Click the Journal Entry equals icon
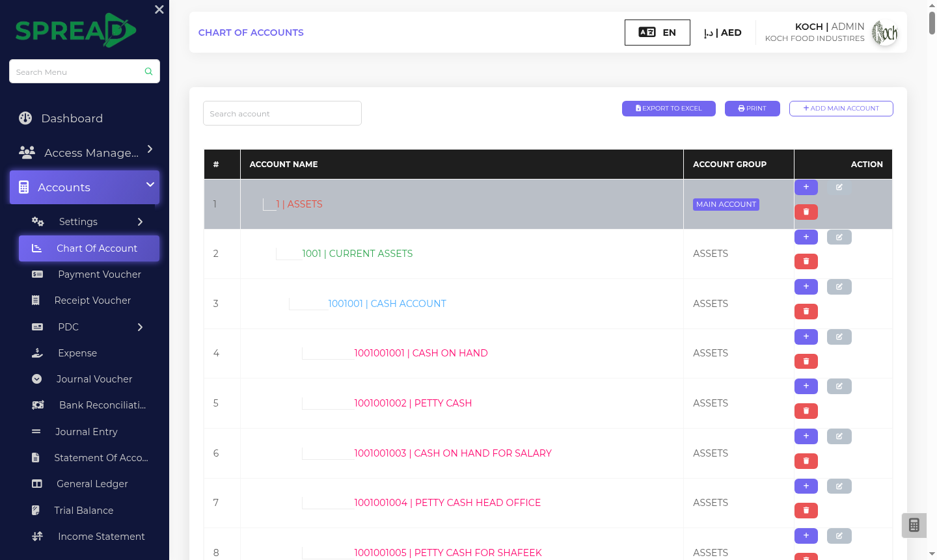The height and width of the screenshot is (560, 937). tap(36, 432)
